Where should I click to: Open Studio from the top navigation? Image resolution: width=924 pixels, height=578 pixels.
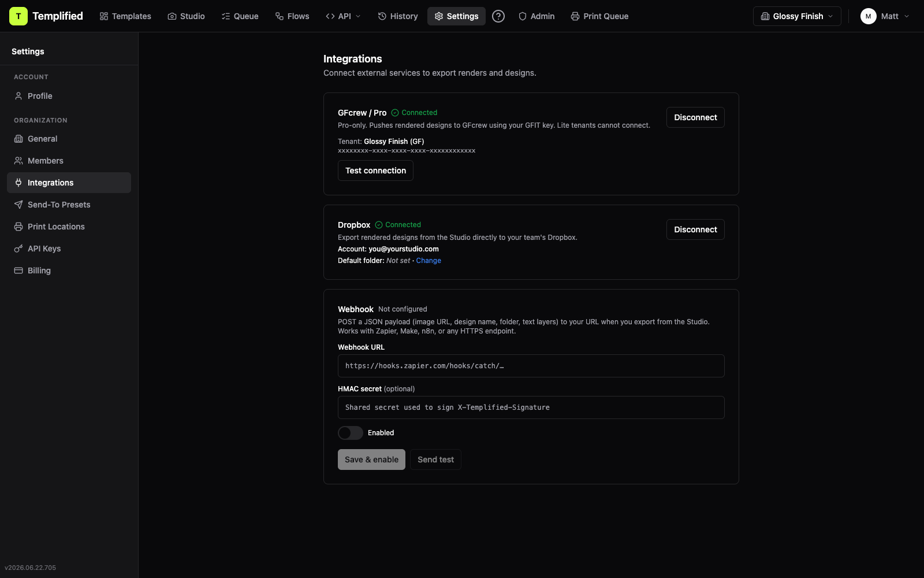[187, 16]
